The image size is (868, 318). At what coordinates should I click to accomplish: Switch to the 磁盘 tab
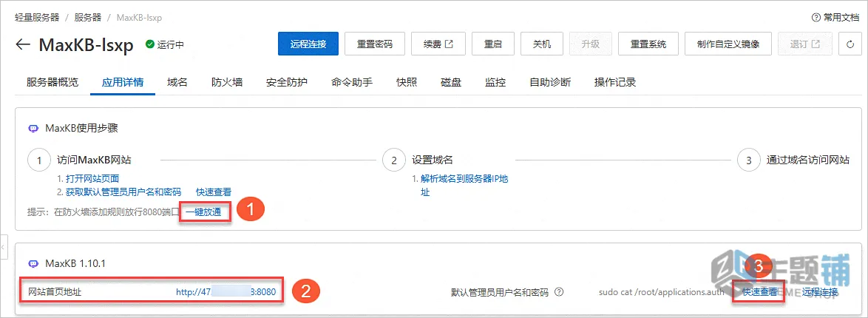(x=451, y=83)
